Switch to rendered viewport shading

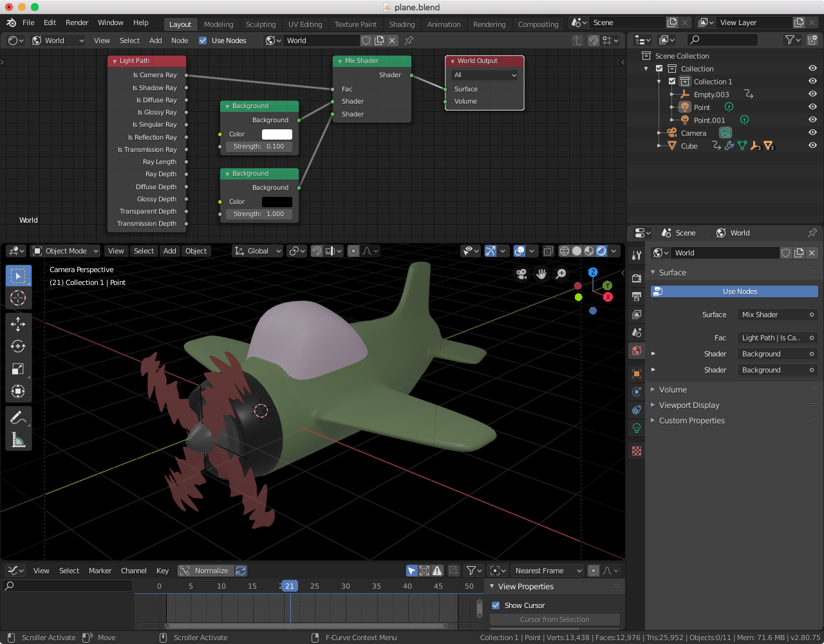(601, 251)
